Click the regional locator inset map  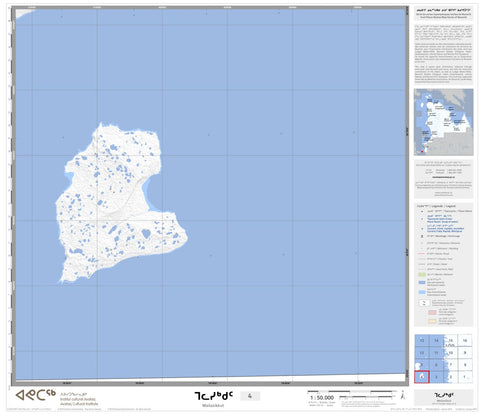coord(443,122)
